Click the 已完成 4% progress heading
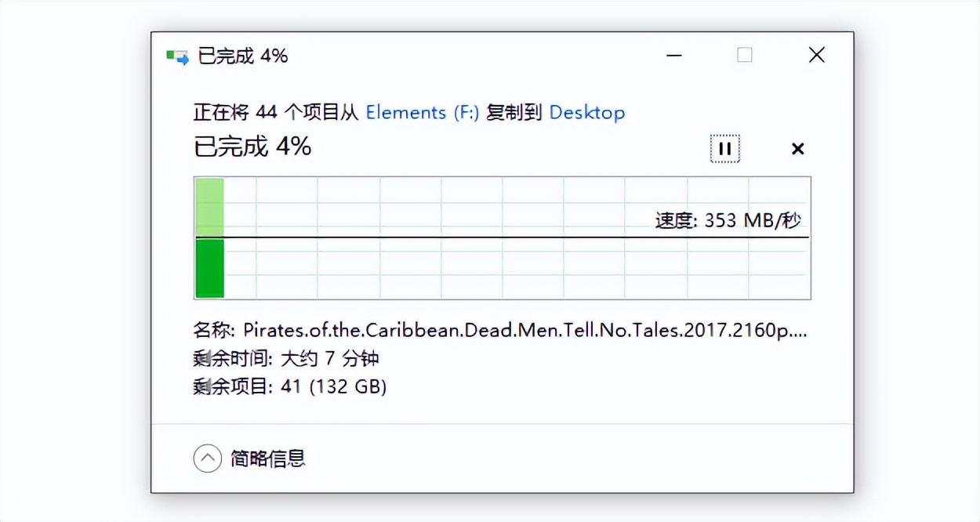The width and height of the screenshot is (980, 522). [x=251, y=147]
